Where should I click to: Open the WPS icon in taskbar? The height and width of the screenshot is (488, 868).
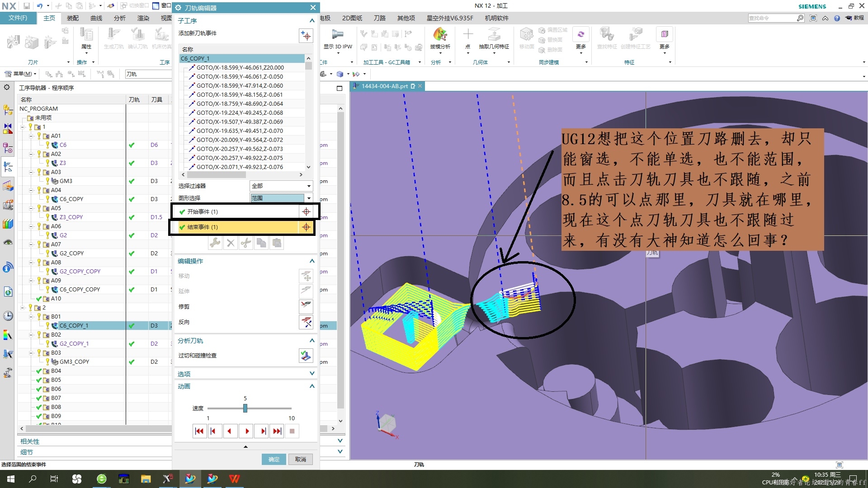234,479
